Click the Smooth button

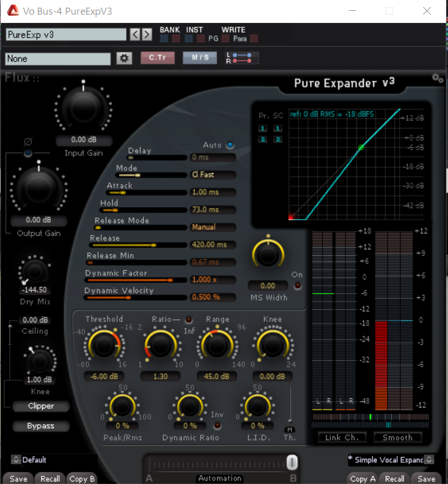tap(397, 438)
